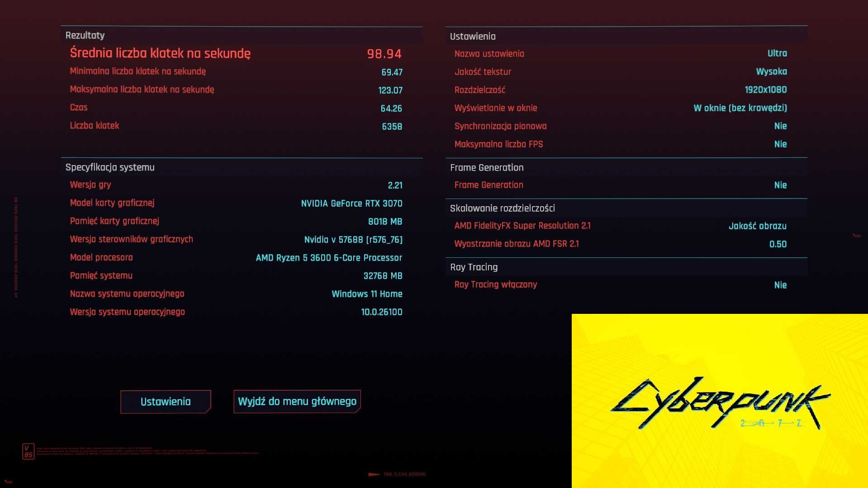Click the AMD FidelityFX Super Resolution 2.1 label
Screen dimensions: 868x488
(x=522, y=226)
